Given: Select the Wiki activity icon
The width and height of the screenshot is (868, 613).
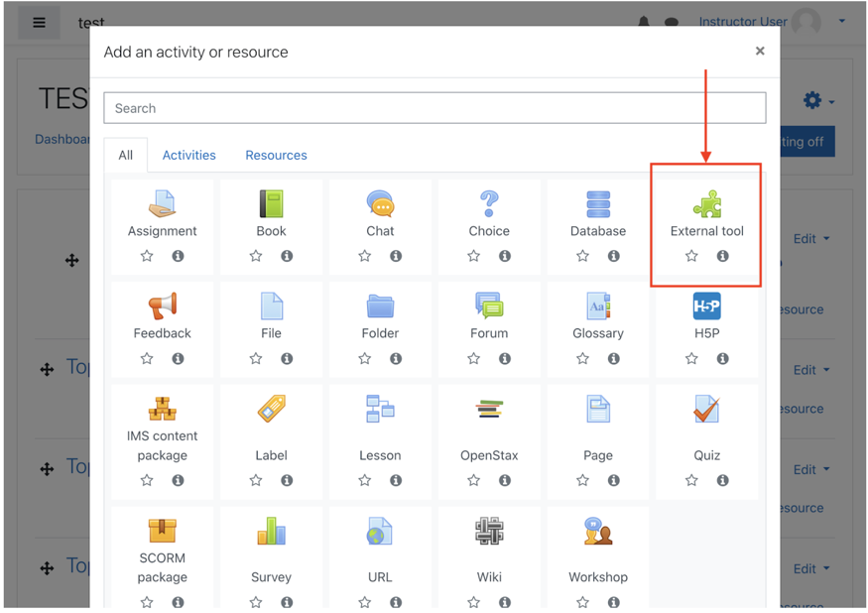Looking at the screenshot, I should coord(488,531).
